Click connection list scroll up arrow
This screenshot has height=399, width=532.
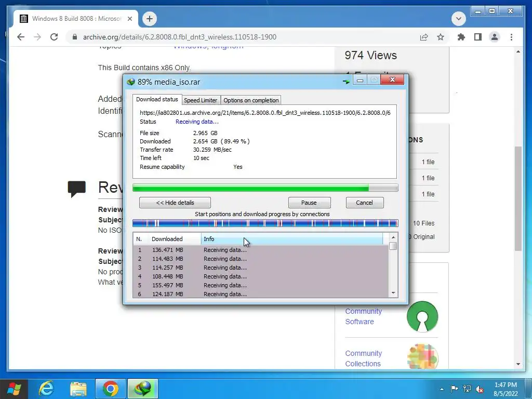click(393, 237)
